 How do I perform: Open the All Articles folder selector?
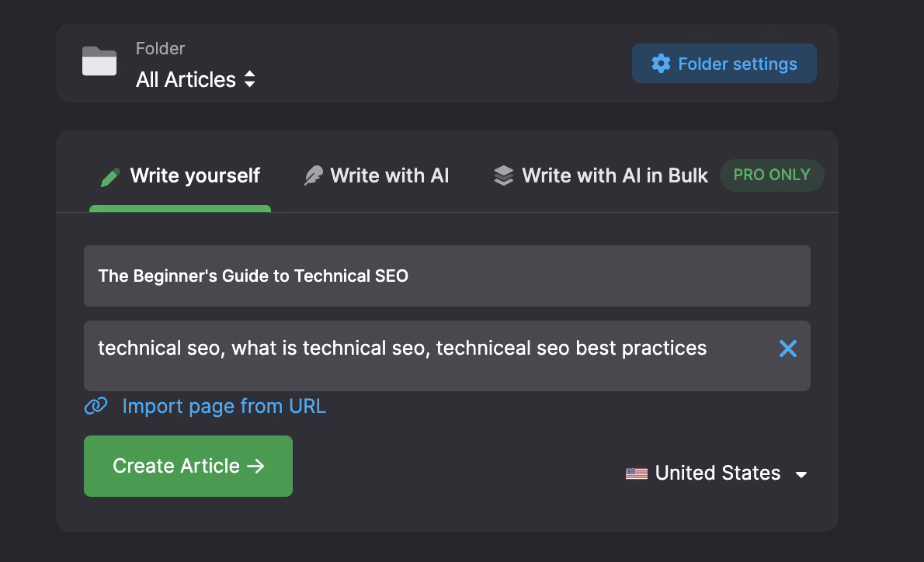pyautogui.click(x=196, y=79)
